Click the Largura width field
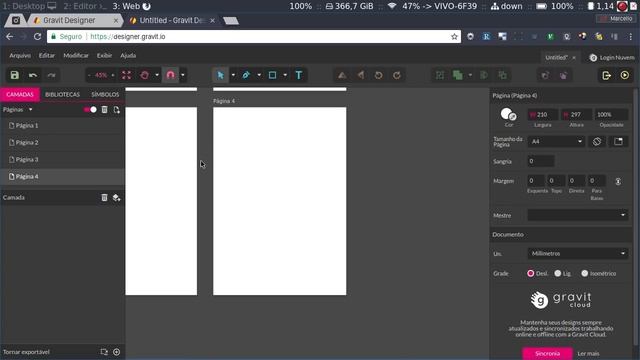Image resolution: width=640 pixels, height=360 pixels. (x=542, y=115)
